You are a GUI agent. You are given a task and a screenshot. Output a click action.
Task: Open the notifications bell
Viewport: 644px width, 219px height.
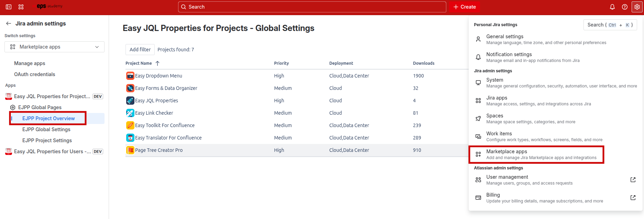click(x=612, y=7)
